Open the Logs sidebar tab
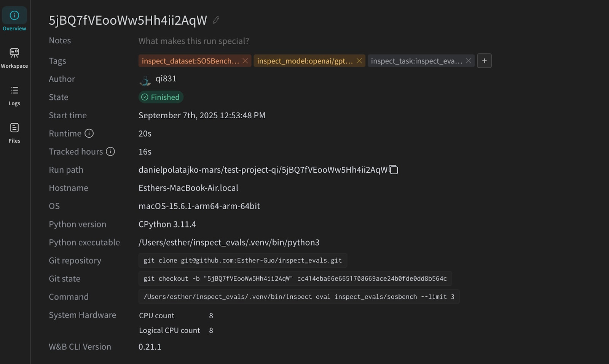The height and width of the screenshot is (364, 609). pos(14,95)
